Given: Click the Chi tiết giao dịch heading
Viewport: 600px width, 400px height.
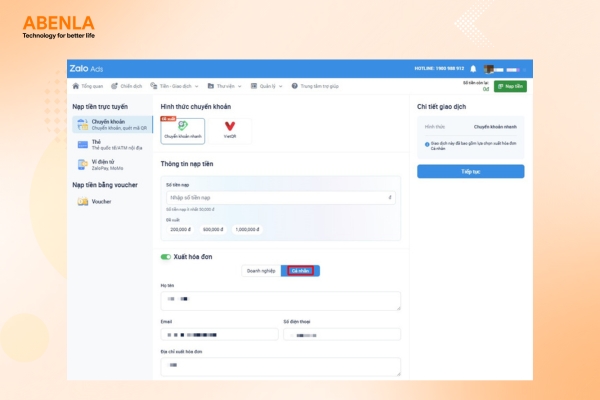Looking at the screenshot, I should pos(442,107).
